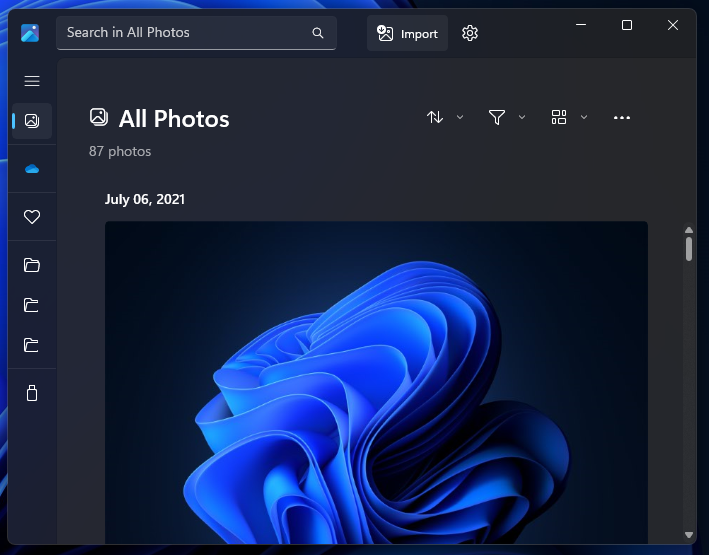Viewport: 709px width, 555px height.
Task: Select All Photos in sidebar
Action: 32,121
